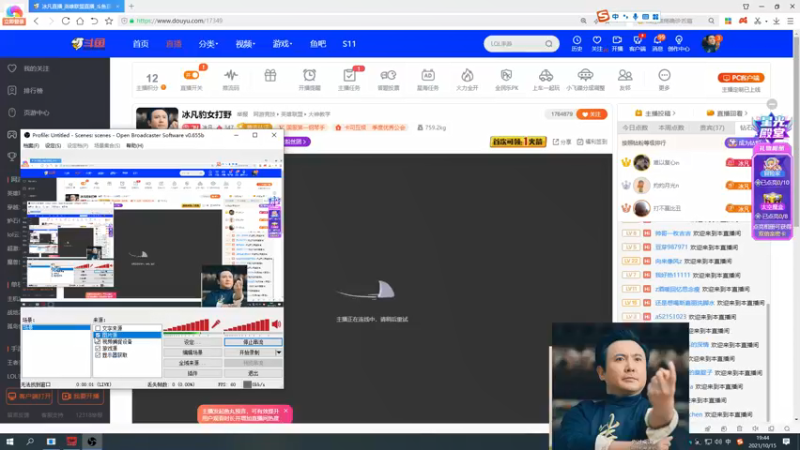Click the Douyu search input field
The height and width of the screenshot is (450, 800).
coord(514,44)
